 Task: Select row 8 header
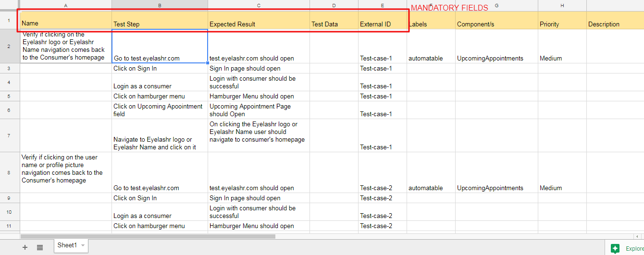coord(10,172)
